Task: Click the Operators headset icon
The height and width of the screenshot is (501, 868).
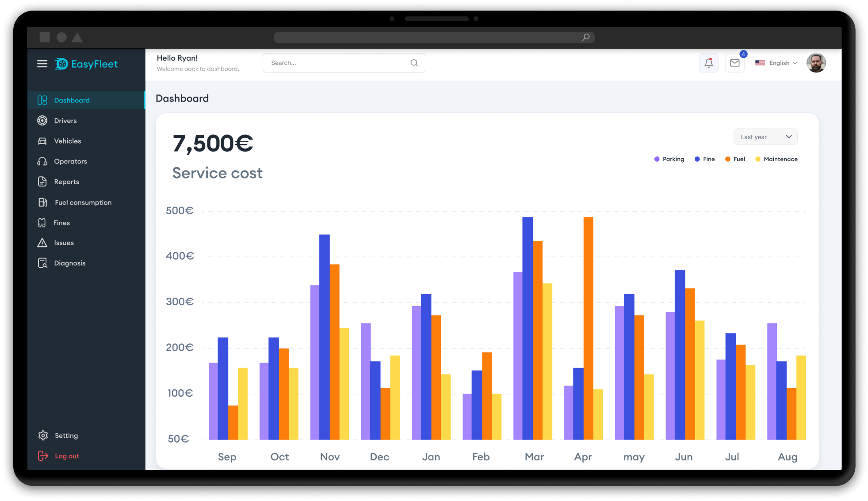Action: tap(42, 161)
